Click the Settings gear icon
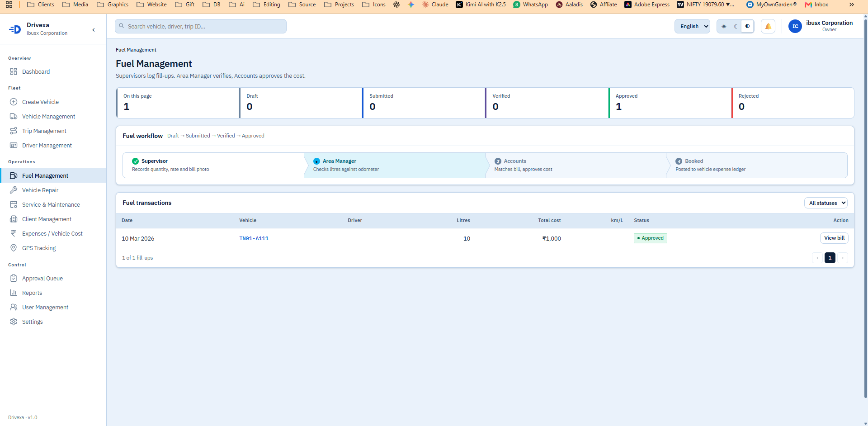Viewport: 868px width, 426px height. (14, 322)
